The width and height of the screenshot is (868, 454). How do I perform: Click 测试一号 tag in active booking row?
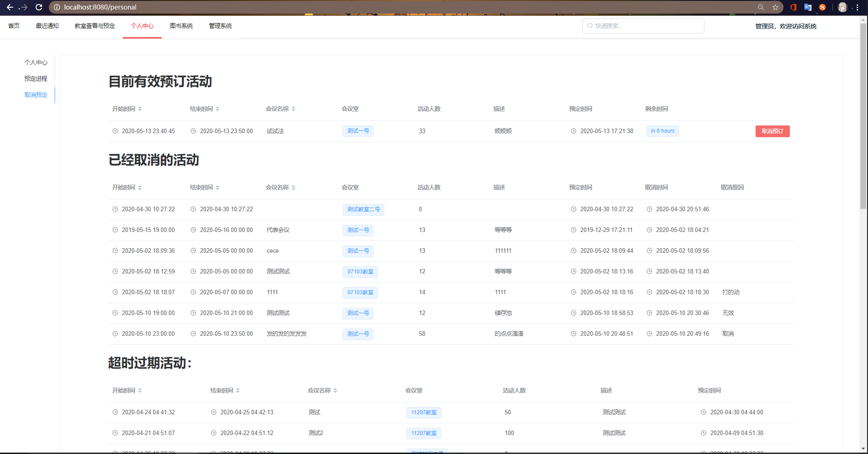pos(358,131)
